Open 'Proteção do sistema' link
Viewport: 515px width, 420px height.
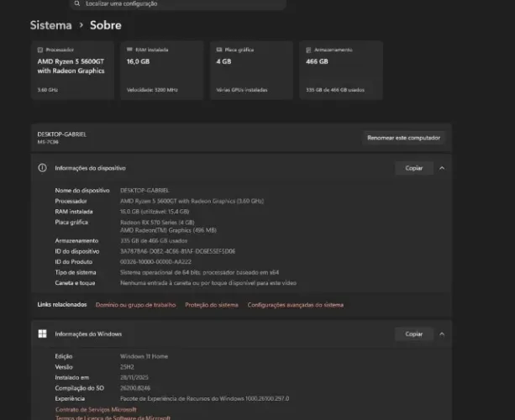pyautogui.click(x=212, y=305)
